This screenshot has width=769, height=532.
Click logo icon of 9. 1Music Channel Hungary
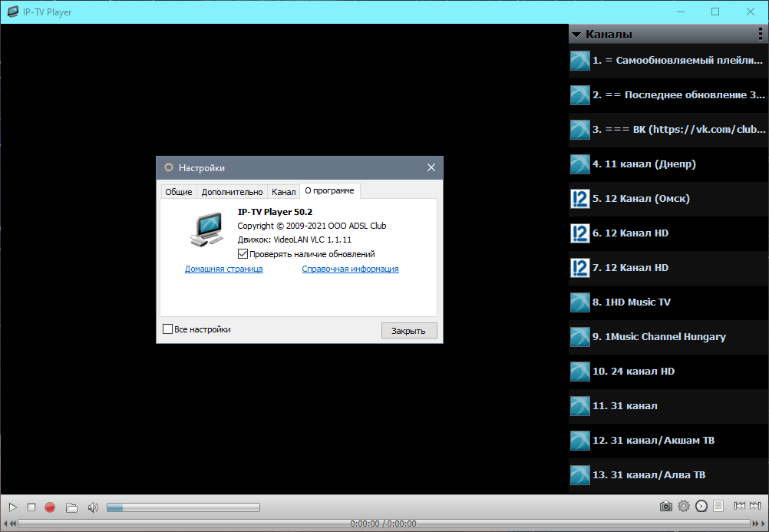[x=579, y=337]
